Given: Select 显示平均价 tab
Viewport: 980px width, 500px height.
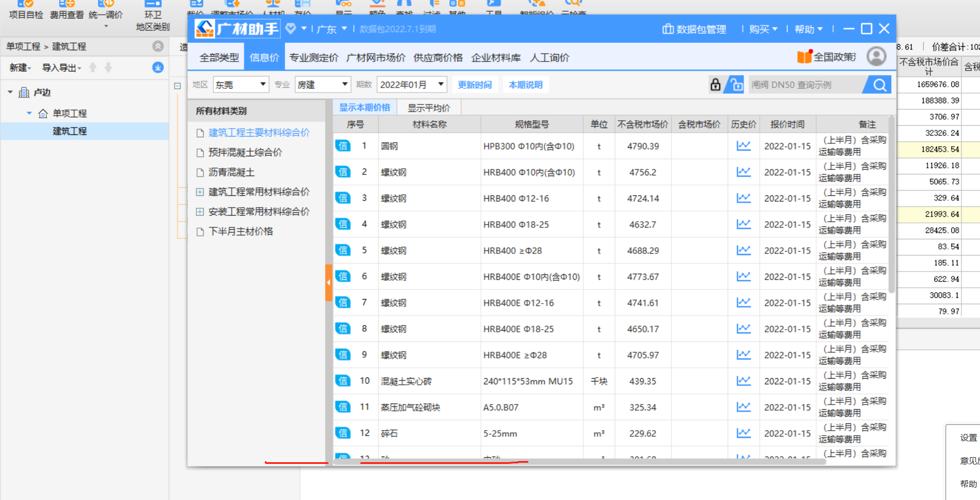Looking at the screenshot, I should 429,107.
